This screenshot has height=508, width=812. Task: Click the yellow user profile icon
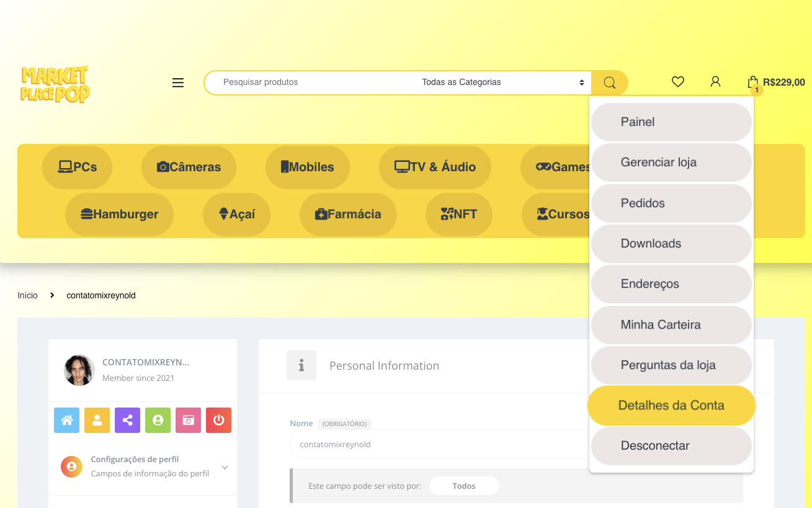[x=97, y=420]
